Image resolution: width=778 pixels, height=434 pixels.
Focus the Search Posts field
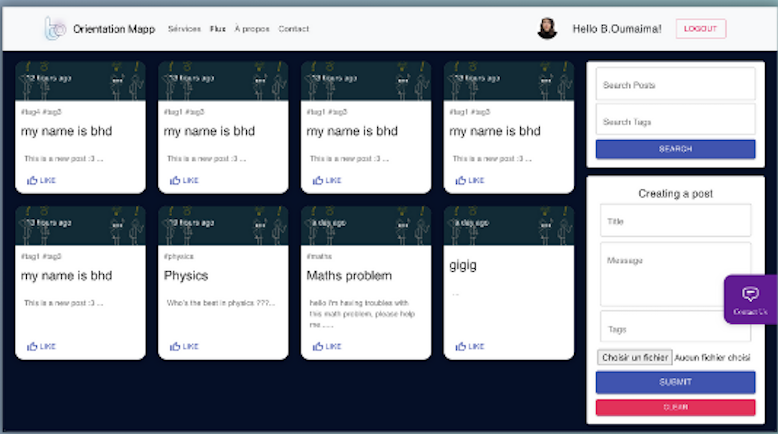[675, 85]
